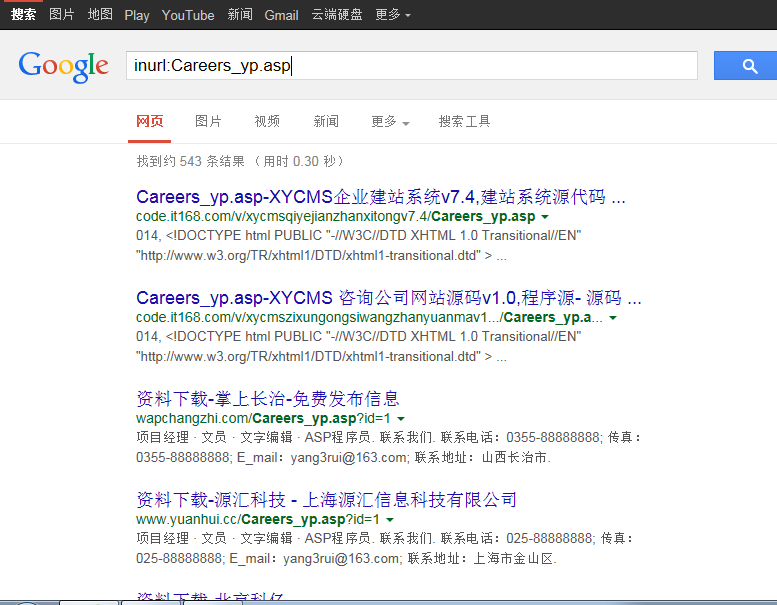Image resolution: width=777 pixels, height=605 pixels.
Task: Expand arrow next to wapchangzhi.com URL
Action: coord(401,419)
